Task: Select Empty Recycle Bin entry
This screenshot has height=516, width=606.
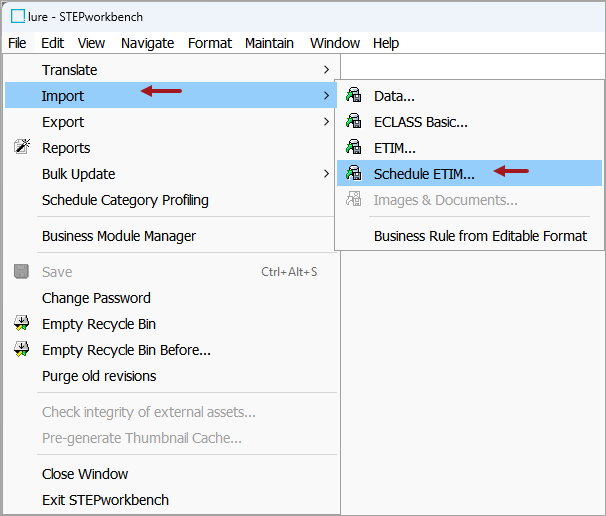Action: 171,324
